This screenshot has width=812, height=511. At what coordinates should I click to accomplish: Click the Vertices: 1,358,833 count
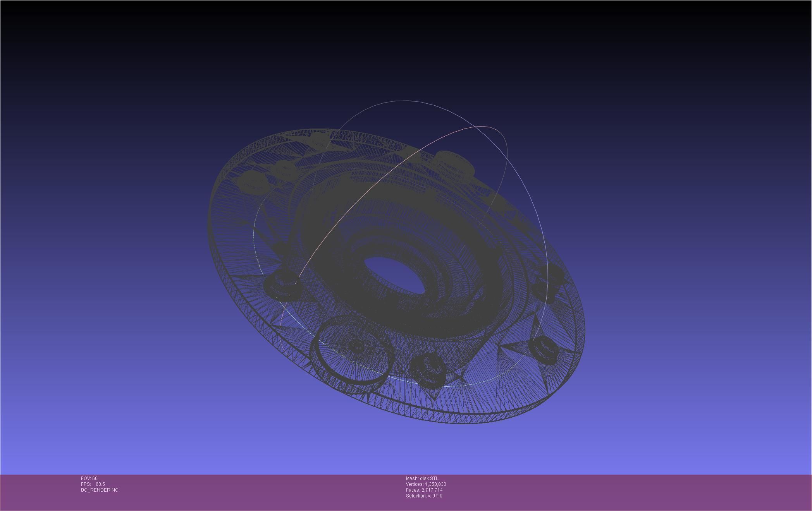pos(426,484)
